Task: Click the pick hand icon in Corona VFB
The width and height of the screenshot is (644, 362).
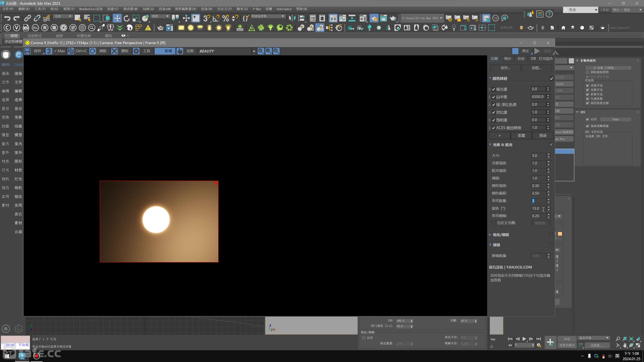Action: (180, 51)
